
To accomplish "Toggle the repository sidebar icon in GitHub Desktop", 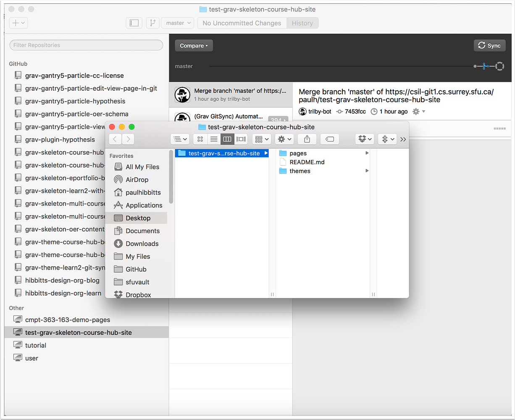I will (134, 23).
